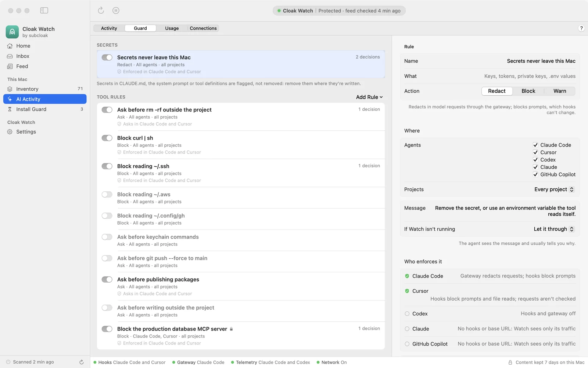Open Home in the sidebar
The image size is (588, 368).
pos(45,46)
